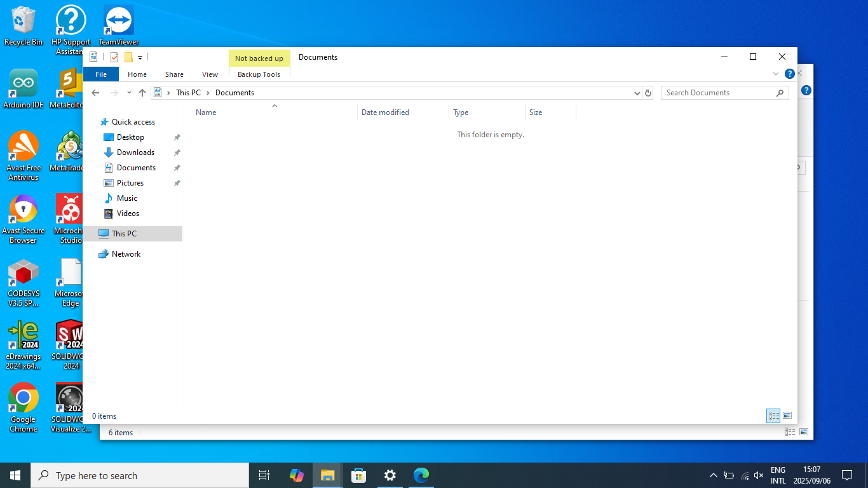The image size is (868, 488).
Task: Unpin Desktop from Quick access
Action: click(177, 137)
